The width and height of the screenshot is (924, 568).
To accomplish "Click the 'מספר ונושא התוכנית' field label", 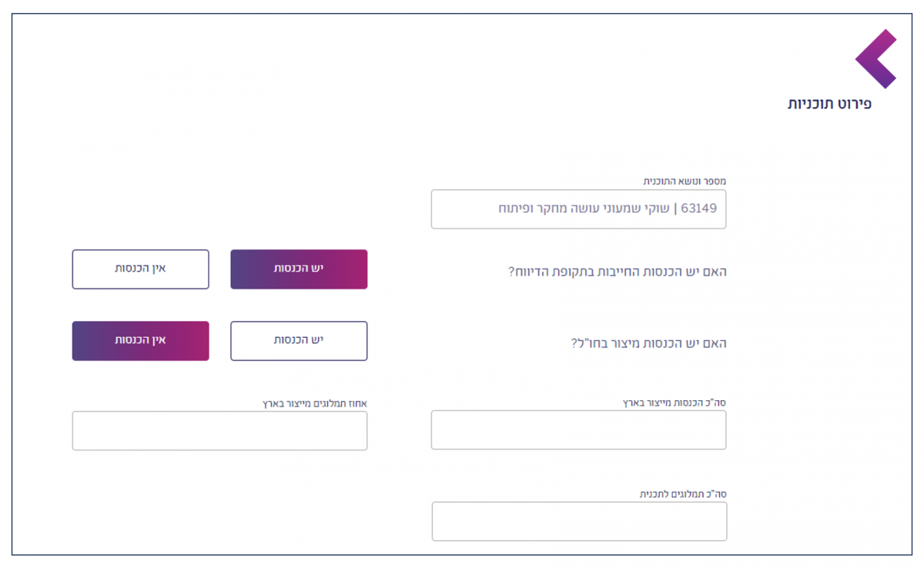I will tap(685, 181).
